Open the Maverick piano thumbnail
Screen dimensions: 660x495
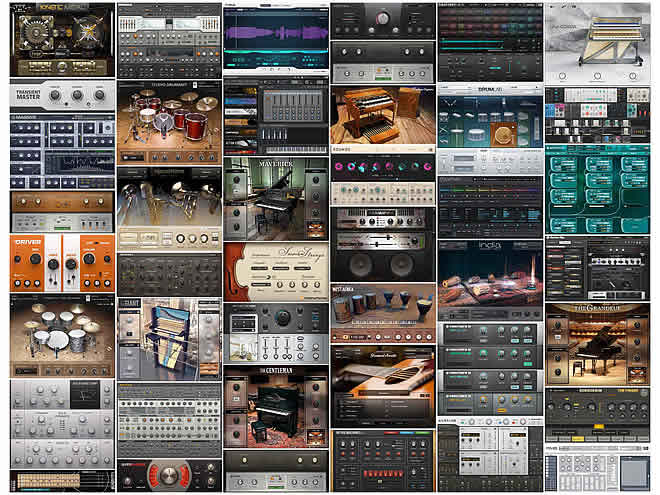[276, 199]
